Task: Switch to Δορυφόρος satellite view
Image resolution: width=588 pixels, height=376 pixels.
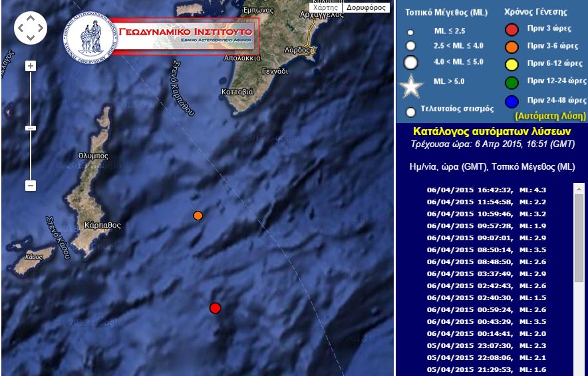Action: tap(366, 8)
